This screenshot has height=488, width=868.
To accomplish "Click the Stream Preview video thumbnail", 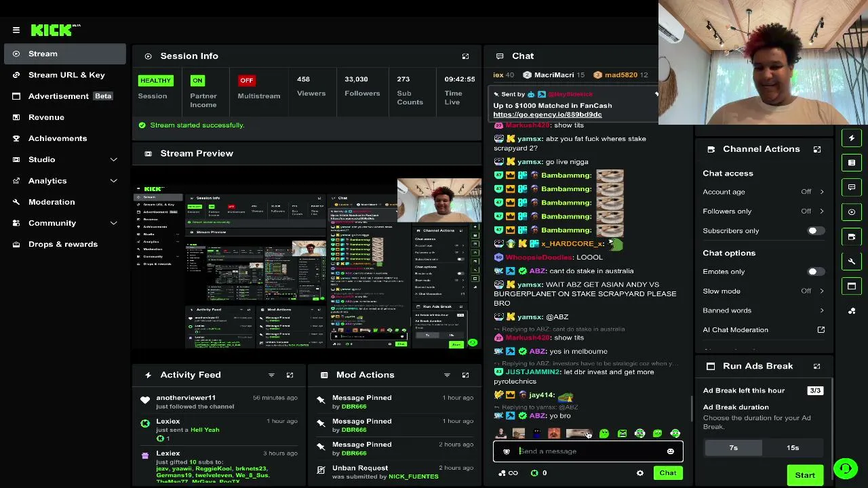I will [307, 264].
